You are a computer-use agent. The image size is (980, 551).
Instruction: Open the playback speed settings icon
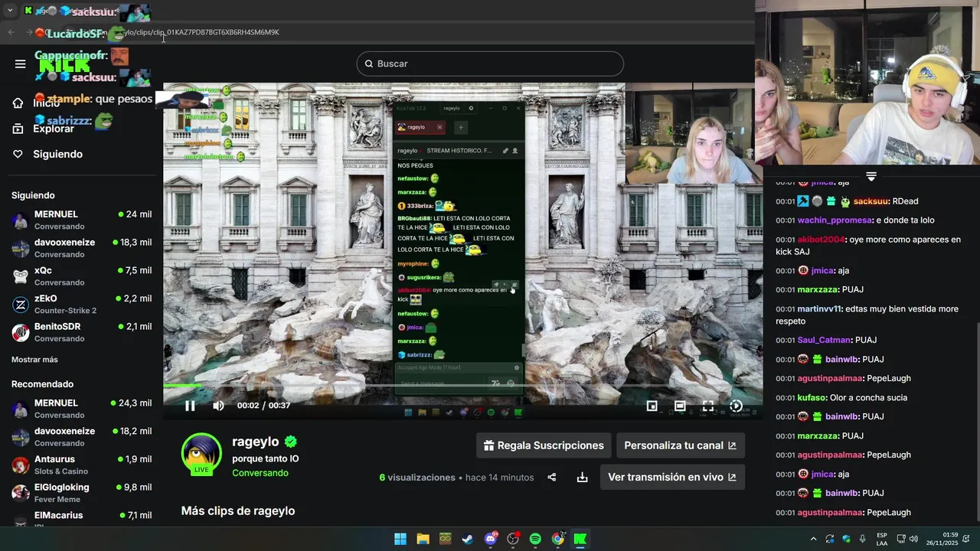[x=736, y=406]
